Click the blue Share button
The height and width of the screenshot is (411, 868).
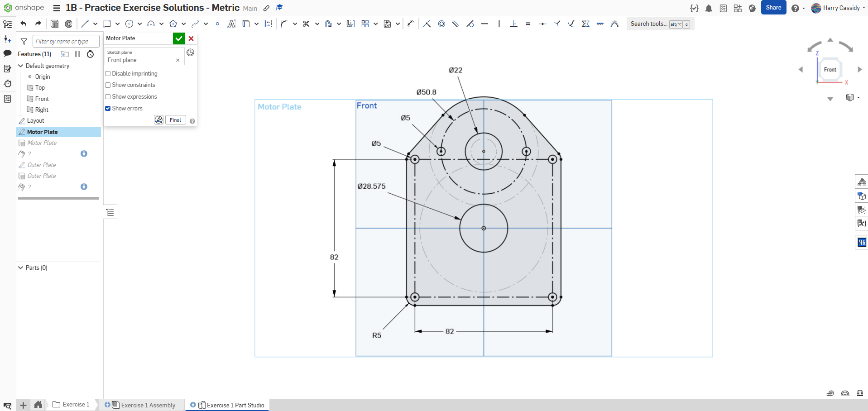773,8
